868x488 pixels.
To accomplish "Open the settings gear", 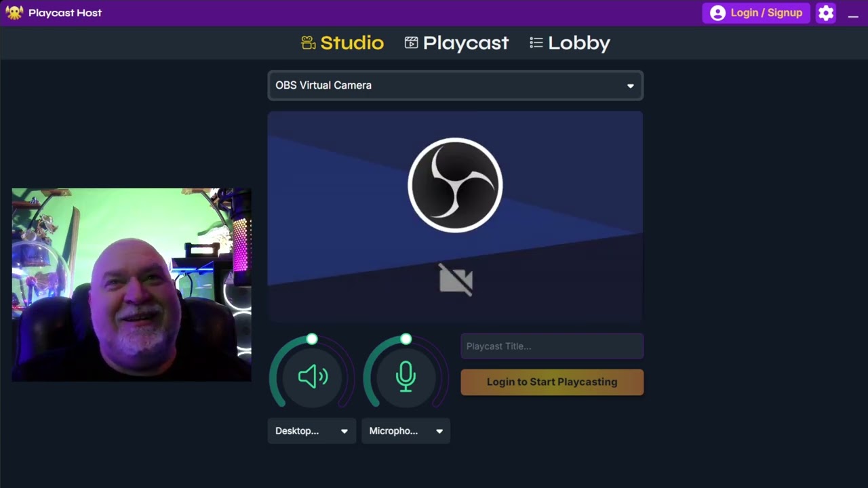I will coord(825,13).
